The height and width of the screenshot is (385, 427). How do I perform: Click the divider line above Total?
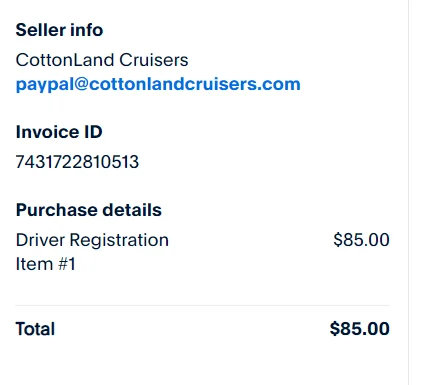[202, 305]
